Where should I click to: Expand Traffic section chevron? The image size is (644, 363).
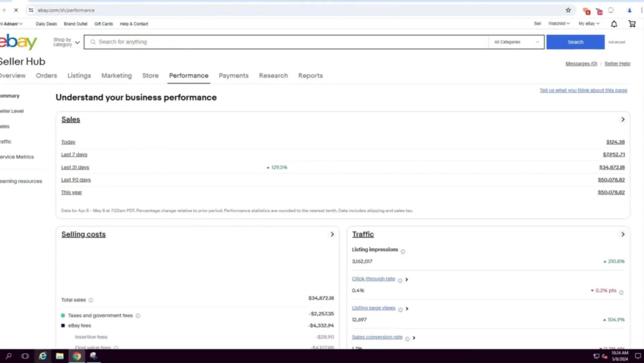point(623,234)
